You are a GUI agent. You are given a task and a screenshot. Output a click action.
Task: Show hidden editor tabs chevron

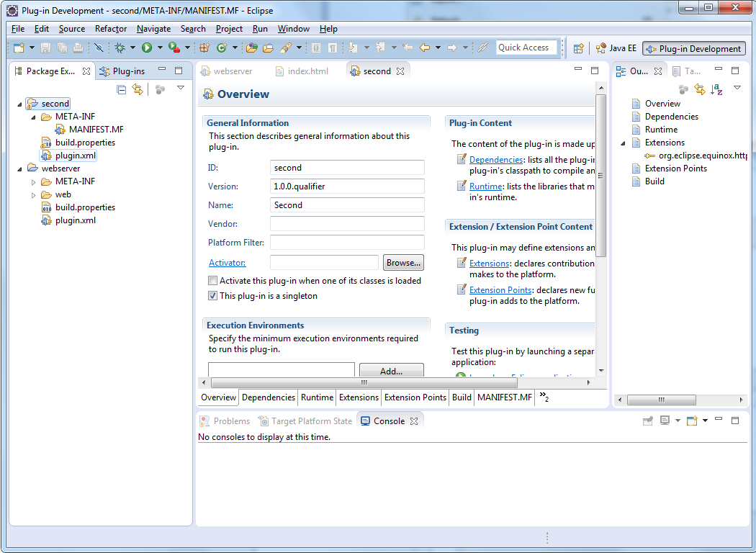544,397
